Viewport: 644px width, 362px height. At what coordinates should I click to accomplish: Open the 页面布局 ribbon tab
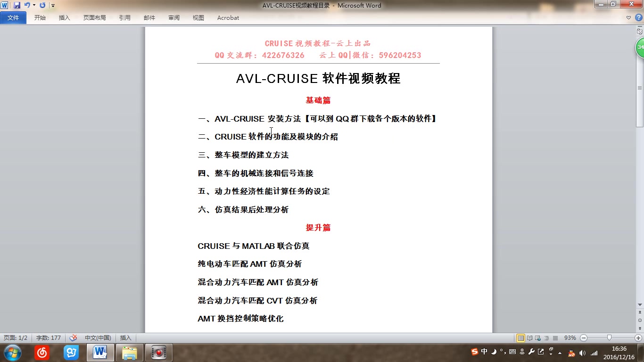tap(94, 17)
